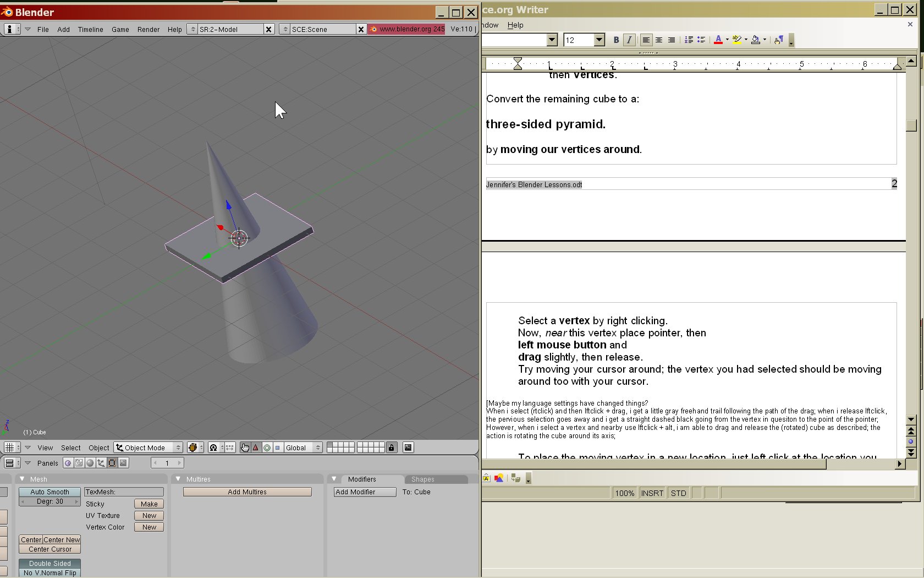The image size is (924, 578).
Task: Select the scale manipulator square
Action: pyautogui.click(x=278, y=448)
